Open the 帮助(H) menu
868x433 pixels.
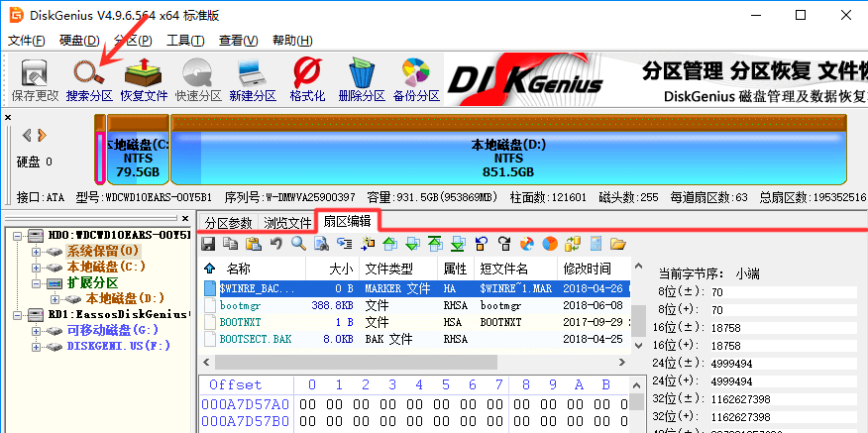(x=293, y=41)
